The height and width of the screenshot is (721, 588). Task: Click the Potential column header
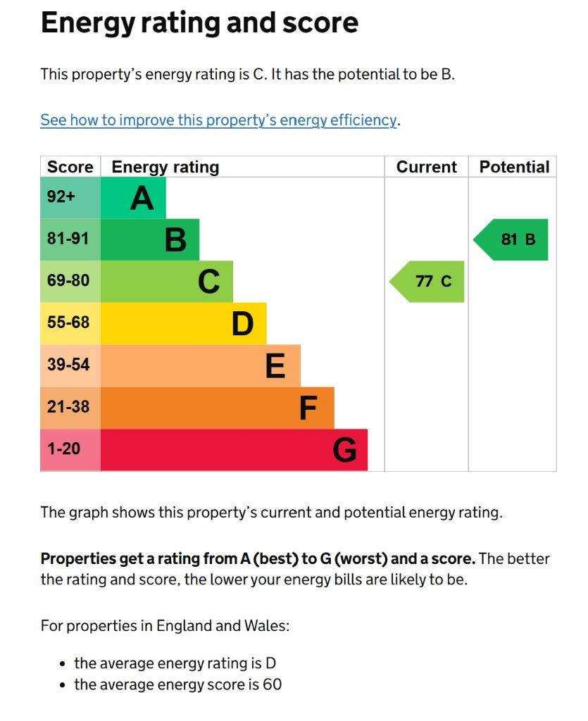point(514,167)
